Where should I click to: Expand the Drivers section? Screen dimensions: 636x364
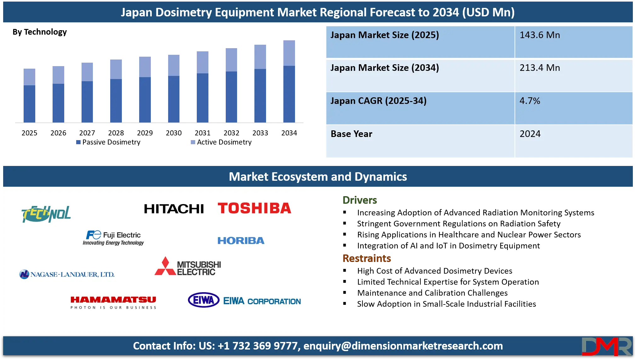coord(360,199)
